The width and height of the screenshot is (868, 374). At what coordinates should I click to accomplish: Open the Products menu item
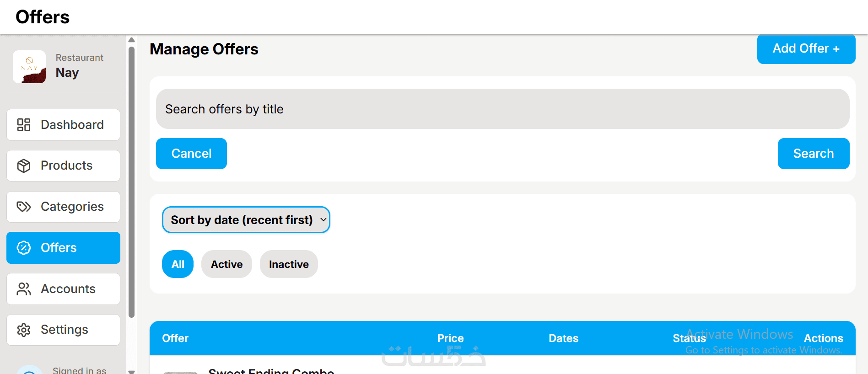[63, 166]
